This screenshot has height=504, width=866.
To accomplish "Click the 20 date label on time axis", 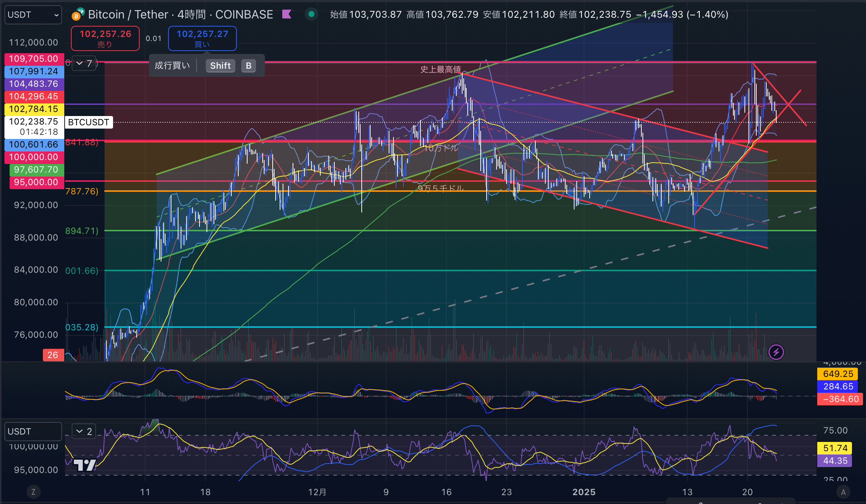I will point(747,492).
